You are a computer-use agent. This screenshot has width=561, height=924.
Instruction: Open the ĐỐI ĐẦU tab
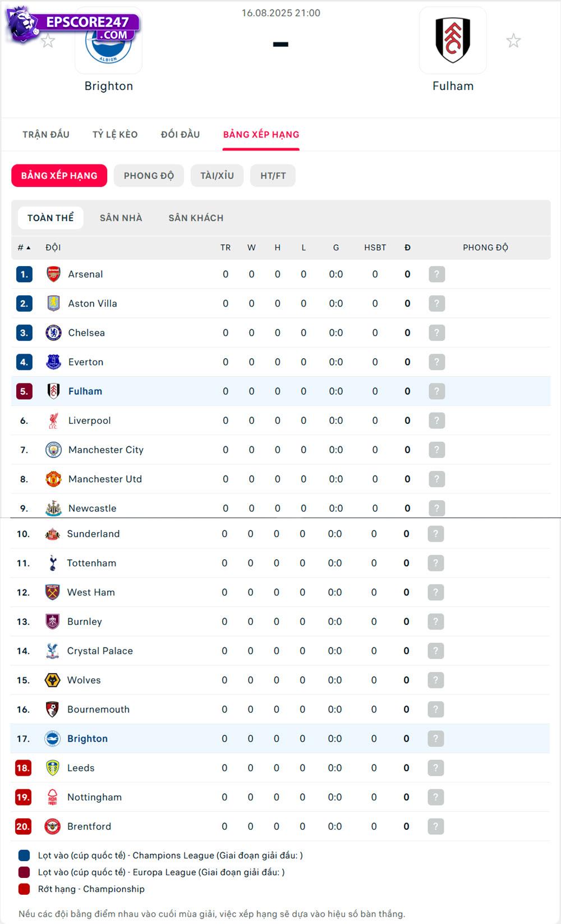coord(180,135)
